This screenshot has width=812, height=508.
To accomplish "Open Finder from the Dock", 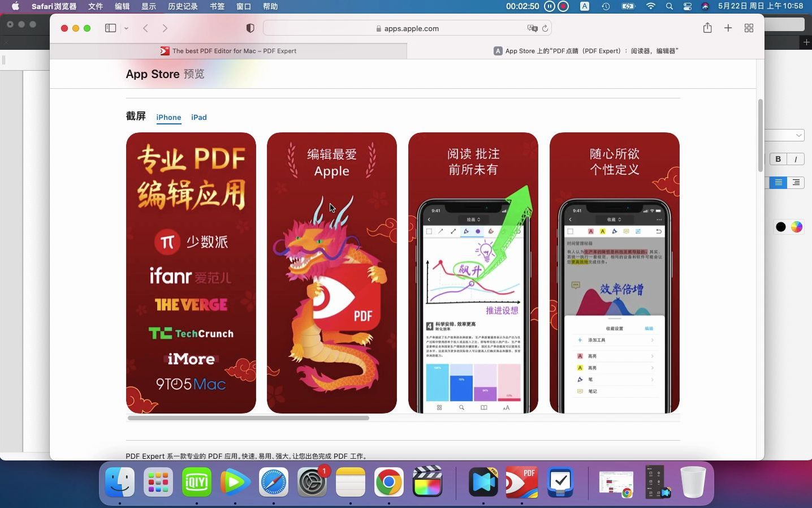I will (120, 482).
